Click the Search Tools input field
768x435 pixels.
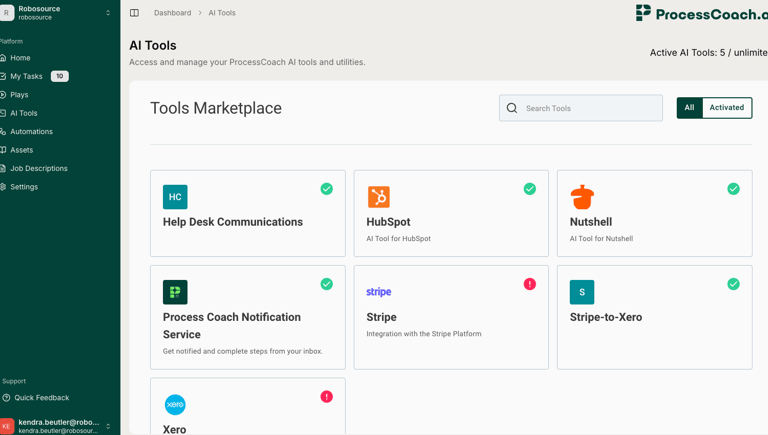click(590, 108)
